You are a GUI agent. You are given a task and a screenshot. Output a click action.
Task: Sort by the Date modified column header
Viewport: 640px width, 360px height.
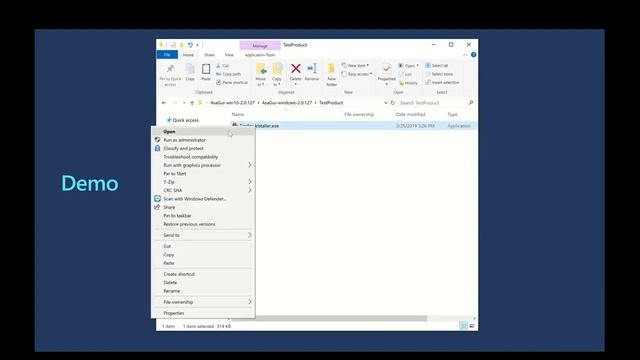coord(411,114)
